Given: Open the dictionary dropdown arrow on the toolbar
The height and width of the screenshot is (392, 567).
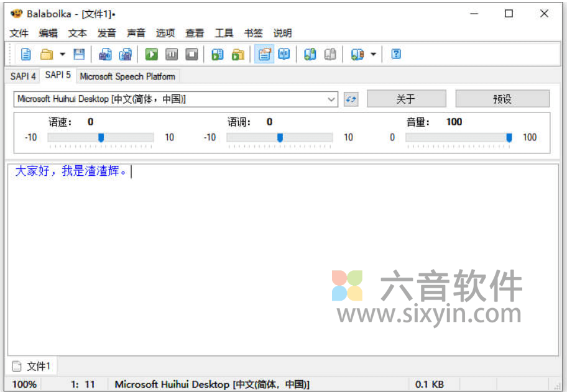Looking at the screenshot, I should coord(372,54).
